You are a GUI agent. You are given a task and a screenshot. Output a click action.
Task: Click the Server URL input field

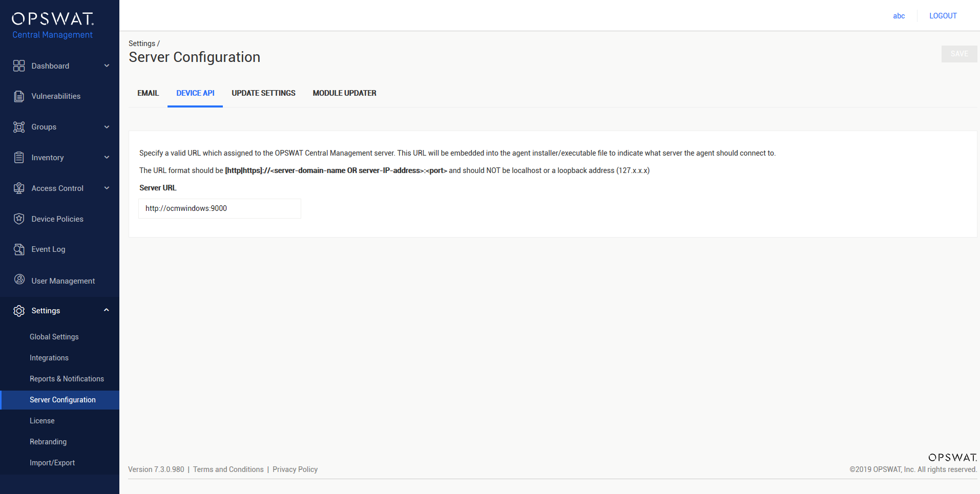pos(220,208)
